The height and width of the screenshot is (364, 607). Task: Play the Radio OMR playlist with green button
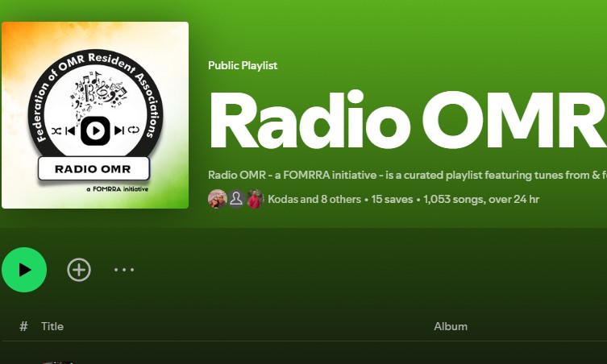click(x=24, y=270)
